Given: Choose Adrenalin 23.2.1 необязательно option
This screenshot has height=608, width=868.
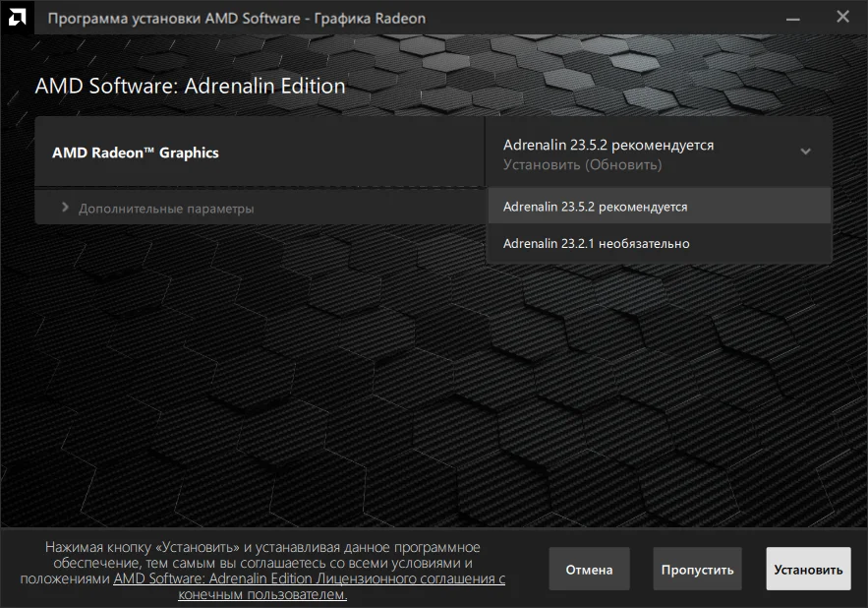Looking at the screenshot, I should pos(660,243).
